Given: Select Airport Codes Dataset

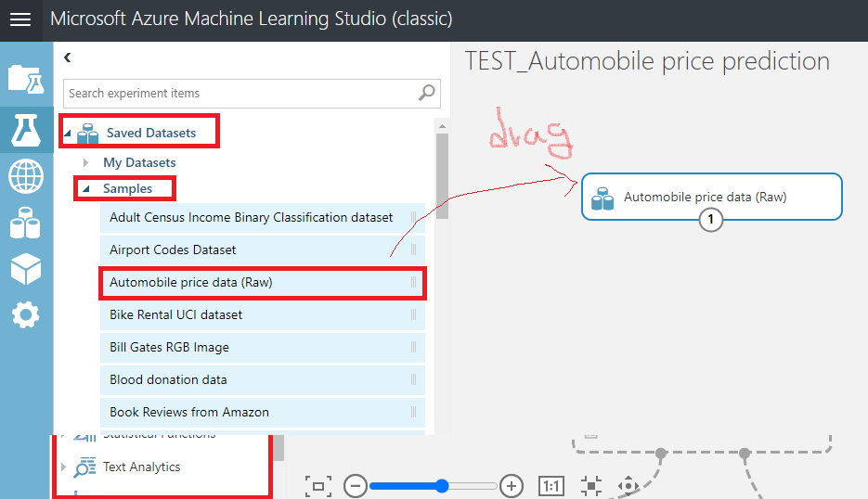Looking at the screenshot, I should (x=263, y=250).
